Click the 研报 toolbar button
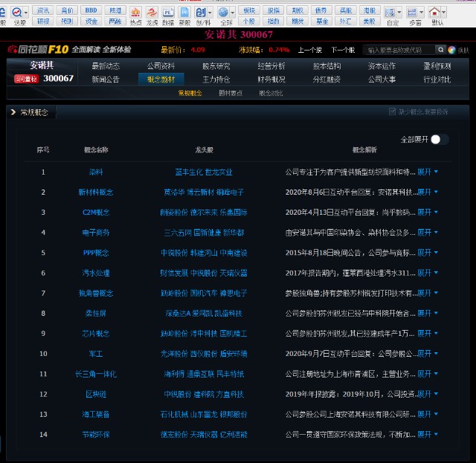The width and height of the screenshot is (476, 463). 43,22
